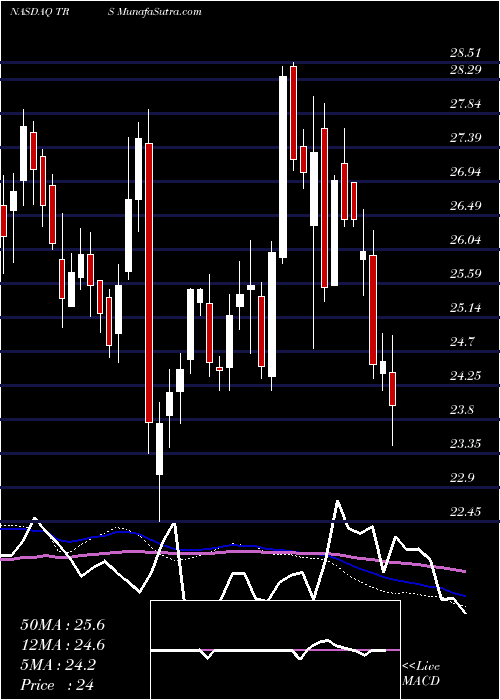
Task: Click the 27.84 price level label
Action: [x=465, y=104]
